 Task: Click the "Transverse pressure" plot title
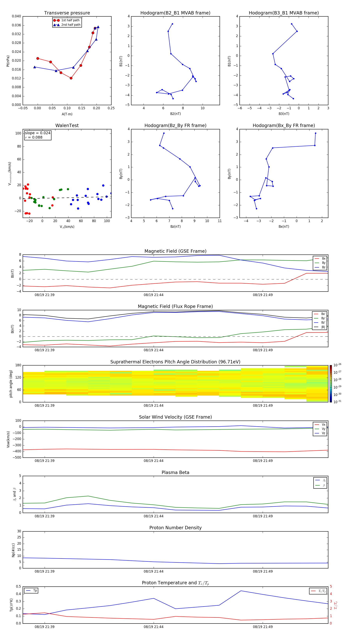(x=67, y=13)
